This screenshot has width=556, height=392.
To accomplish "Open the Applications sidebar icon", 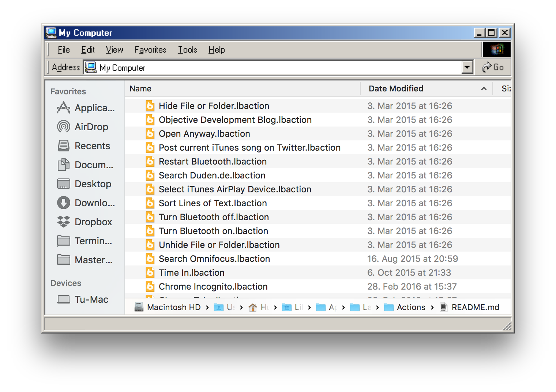I will (x=64, y=108).
